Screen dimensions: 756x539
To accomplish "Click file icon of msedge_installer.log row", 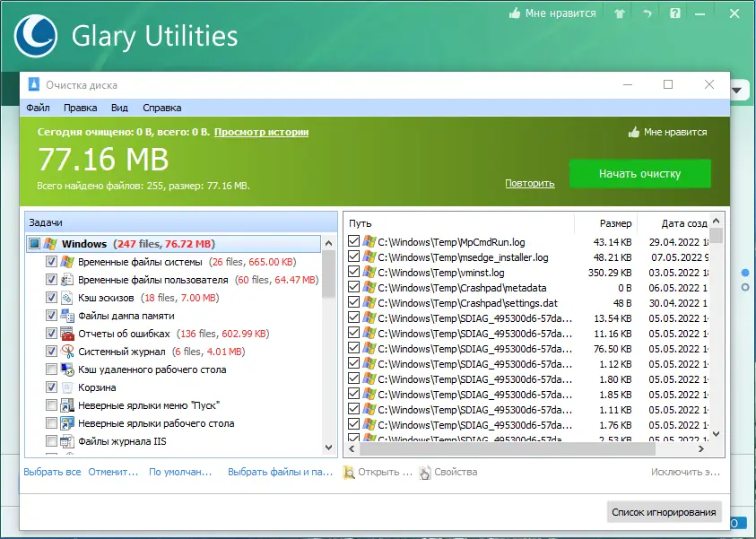I will (369, 257).
